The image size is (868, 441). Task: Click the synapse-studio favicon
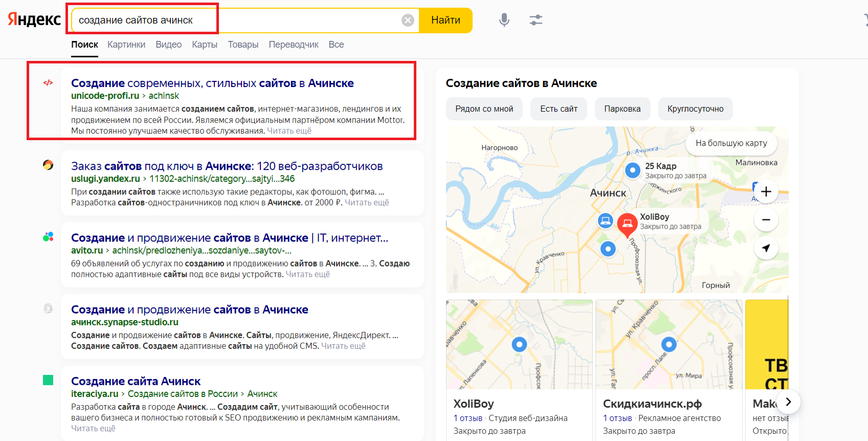pos(48,308)
